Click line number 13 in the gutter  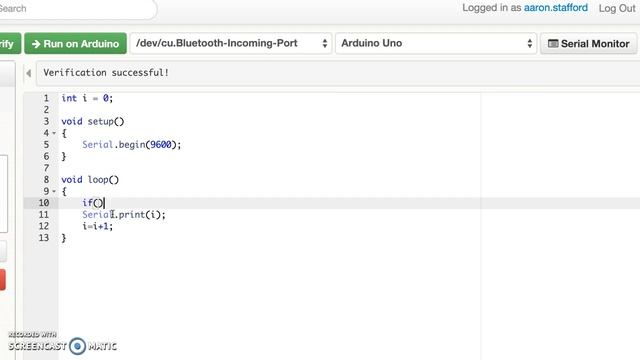pyautogui.click(x=44, y=238)
